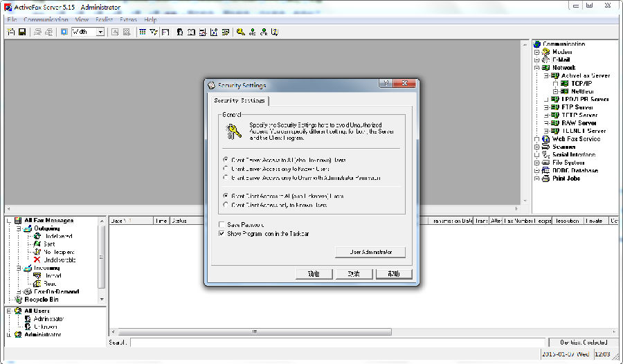This screenshot has width=623, height=364.
Task: Collapse the All Users expander
Action: [9, 311]
